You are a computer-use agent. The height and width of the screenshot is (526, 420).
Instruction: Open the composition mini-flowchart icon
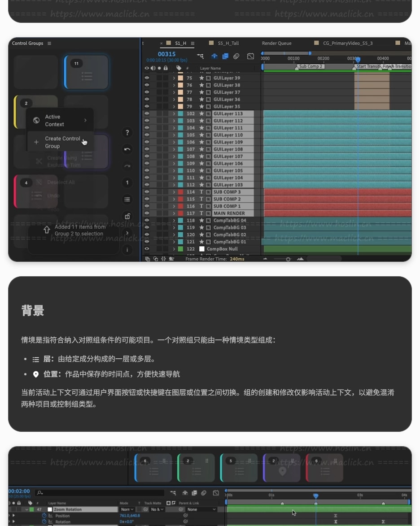(201, 56)
